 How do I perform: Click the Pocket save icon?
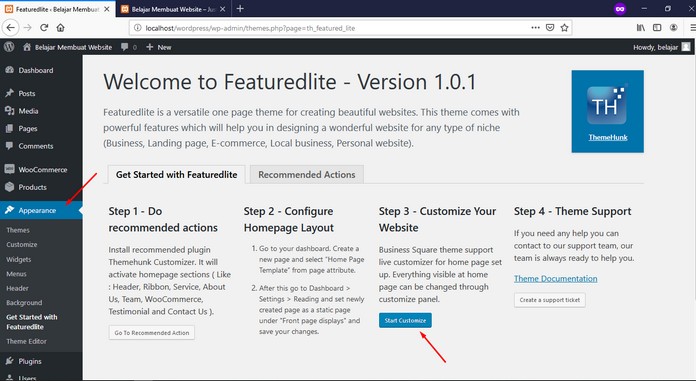[550, 28]
